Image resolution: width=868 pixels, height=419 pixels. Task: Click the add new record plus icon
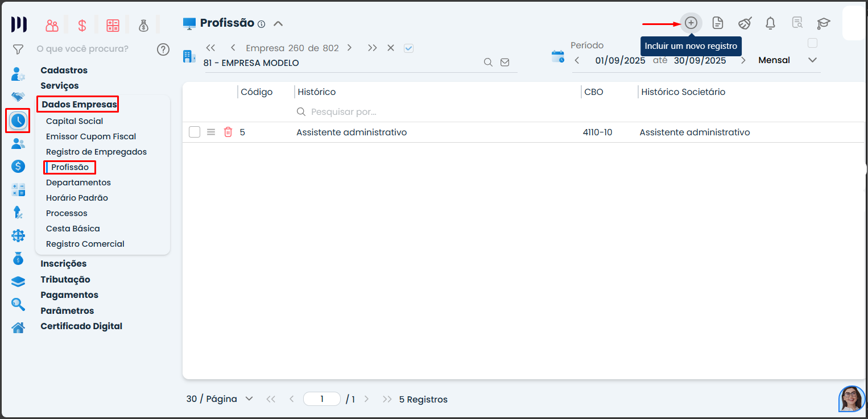coord(691,23)
